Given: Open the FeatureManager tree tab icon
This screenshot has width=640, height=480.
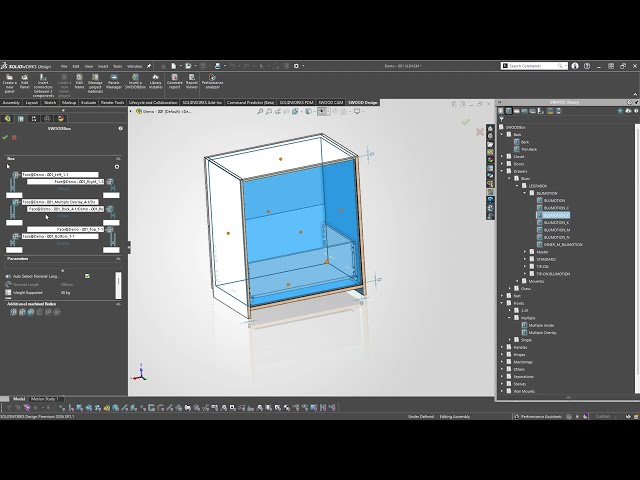Looking at the screenshot, I should click(x=7, y=118).
